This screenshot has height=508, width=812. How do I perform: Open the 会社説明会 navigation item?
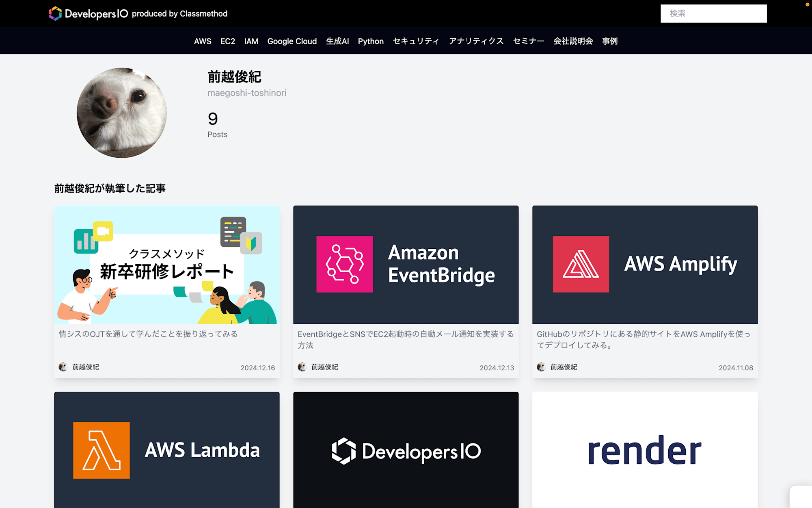pos(573,41)
